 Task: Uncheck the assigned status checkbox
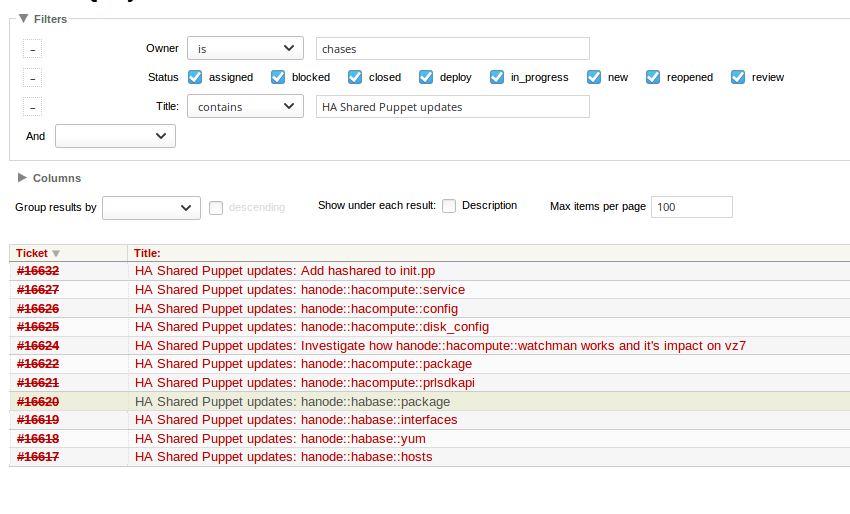point(195,77)
